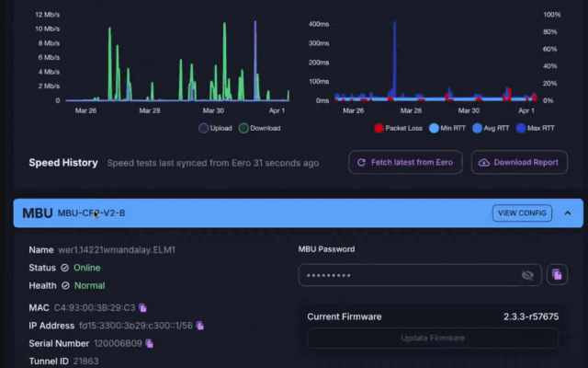Click the cloud icon in Download Report
This screenshot has width=588, height=368.
483,163
